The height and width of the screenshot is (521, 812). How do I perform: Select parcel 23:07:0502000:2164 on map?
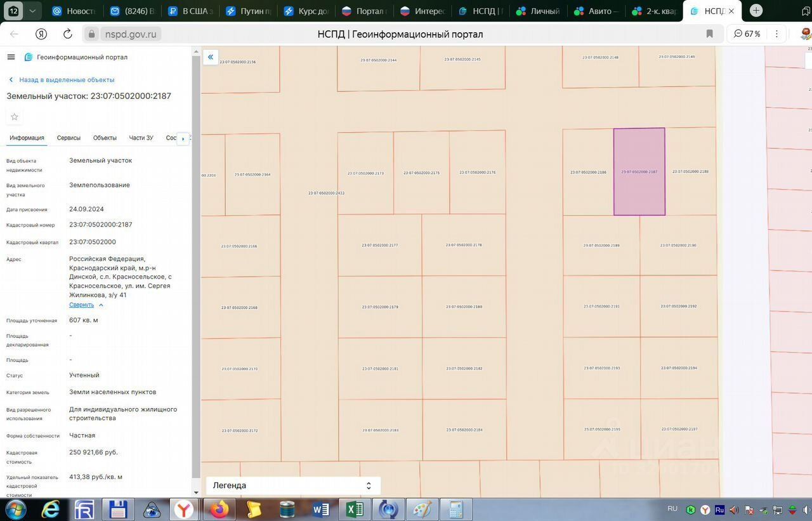coord(252,175)
